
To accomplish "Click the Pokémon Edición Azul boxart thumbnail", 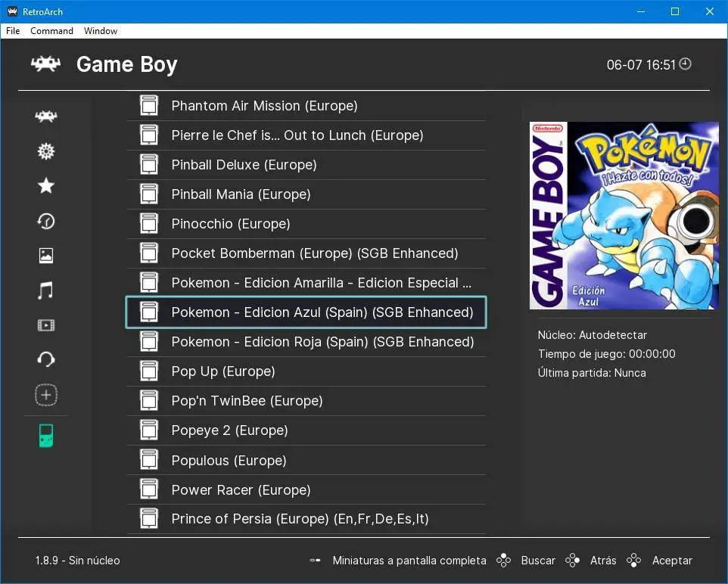I will coord(624,216).
